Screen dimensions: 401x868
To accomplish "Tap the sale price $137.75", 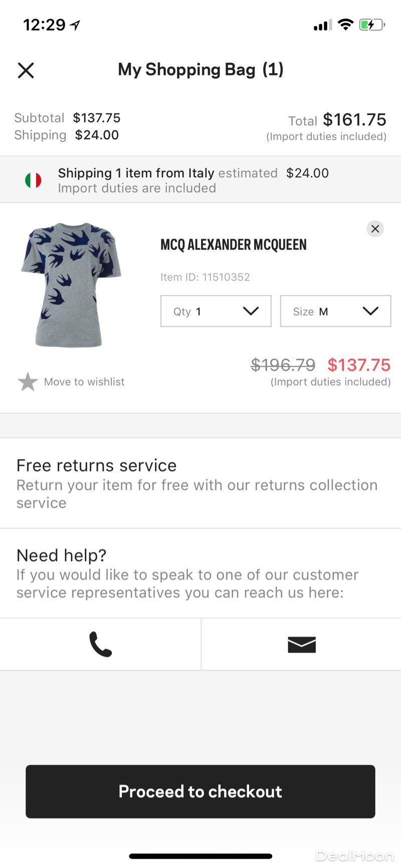I will tap(359, 365).
